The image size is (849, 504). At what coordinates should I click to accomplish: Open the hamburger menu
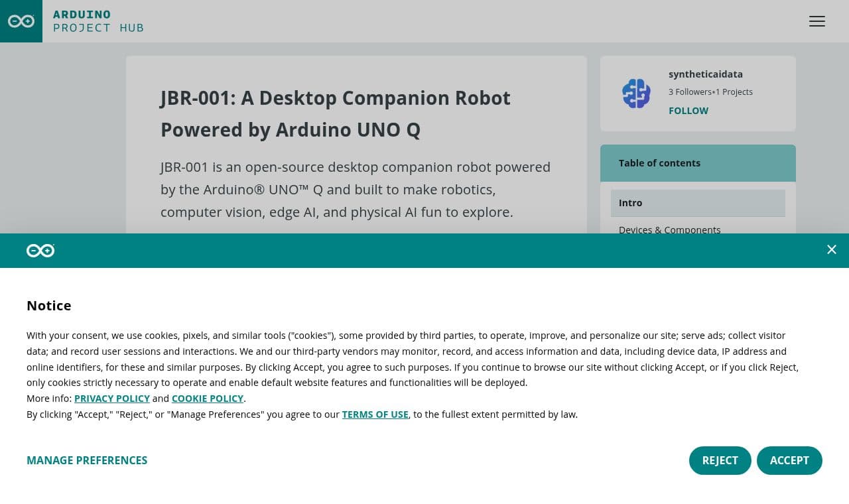point(817,21)
